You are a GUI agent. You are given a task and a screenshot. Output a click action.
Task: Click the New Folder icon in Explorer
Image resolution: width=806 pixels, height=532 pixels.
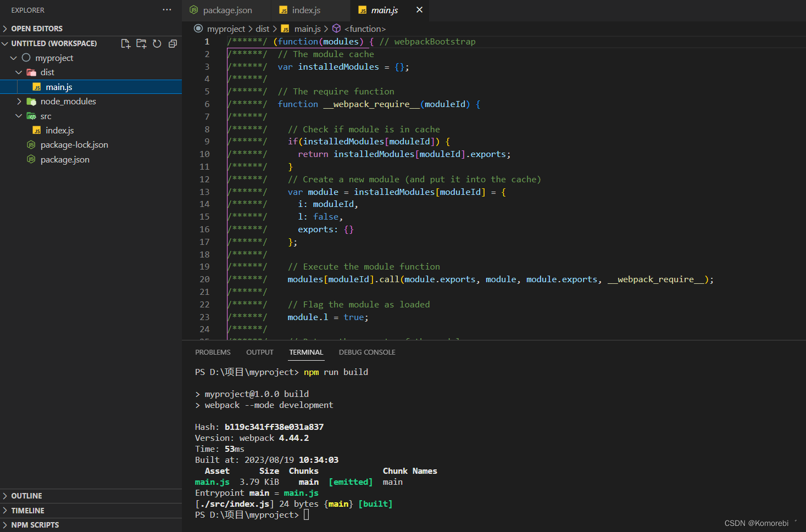point(141,43)
